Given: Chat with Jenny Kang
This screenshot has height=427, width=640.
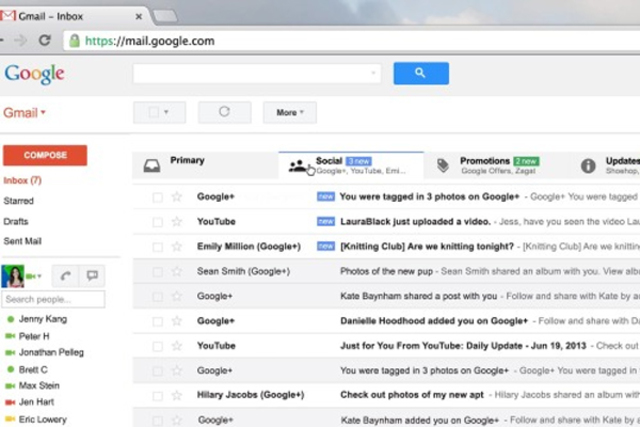Looking at the screenshot, I should 43,319.
